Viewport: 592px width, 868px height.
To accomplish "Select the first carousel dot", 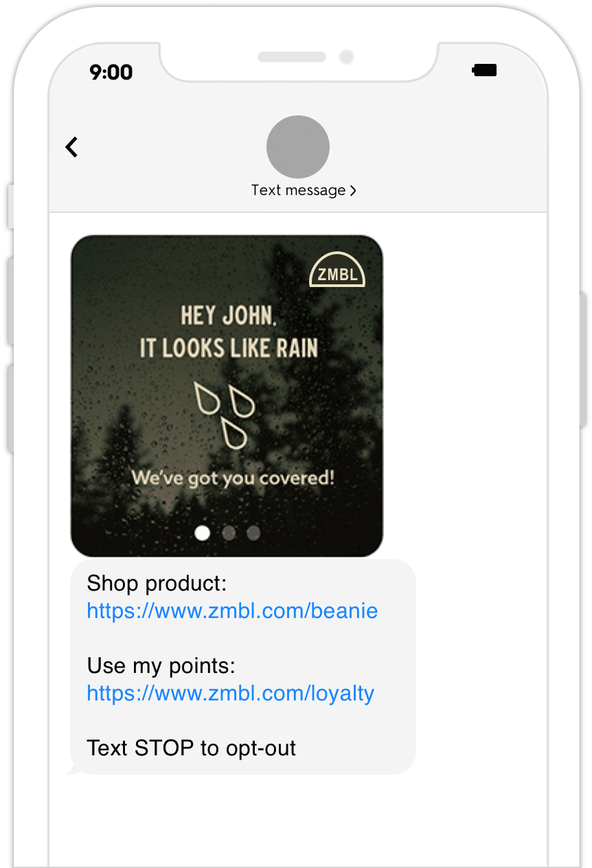I will pyautogui.click(x=203, y=533).
